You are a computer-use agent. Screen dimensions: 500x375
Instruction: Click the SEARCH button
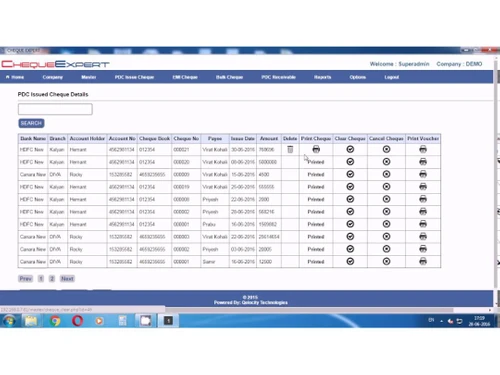click(31, 123)
